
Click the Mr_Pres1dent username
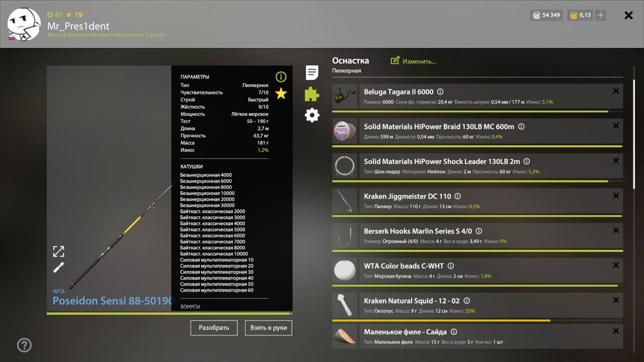coord(78,26)
